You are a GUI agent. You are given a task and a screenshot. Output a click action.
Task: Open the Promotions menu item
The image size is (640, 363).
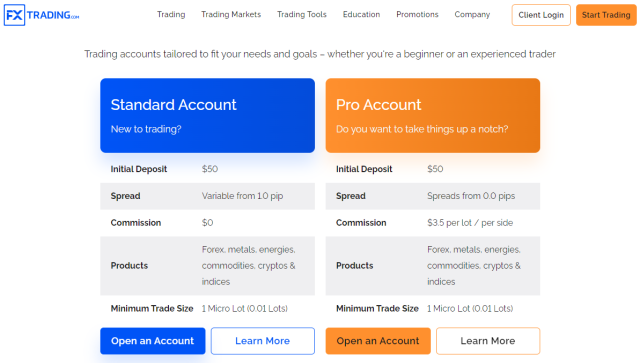417,15
